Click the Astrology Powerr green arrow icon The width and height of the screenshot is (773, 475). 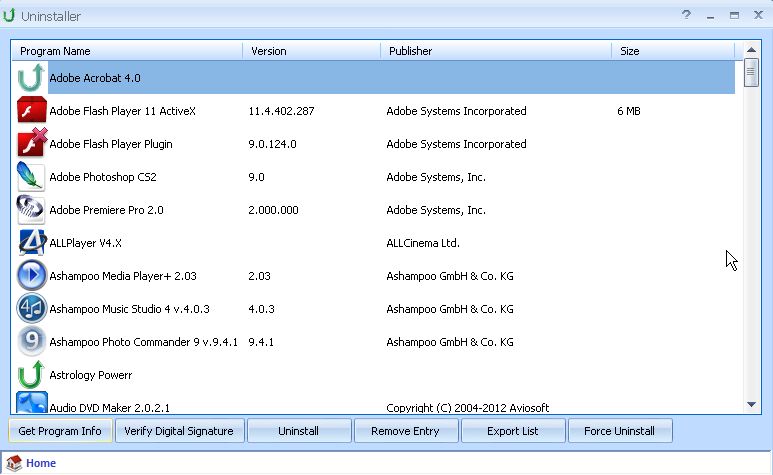tap(31, 374)
